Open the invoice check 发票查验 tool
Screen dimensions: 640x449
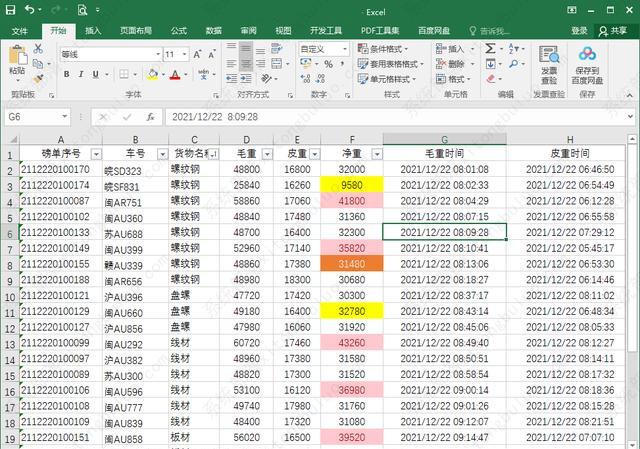(x=549, y=61)
